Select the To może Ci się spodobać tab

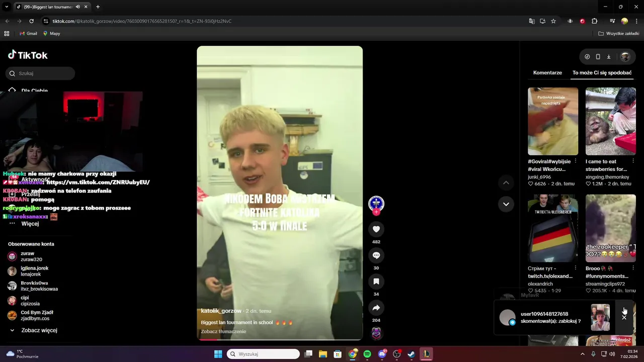(x=602, y=73)
